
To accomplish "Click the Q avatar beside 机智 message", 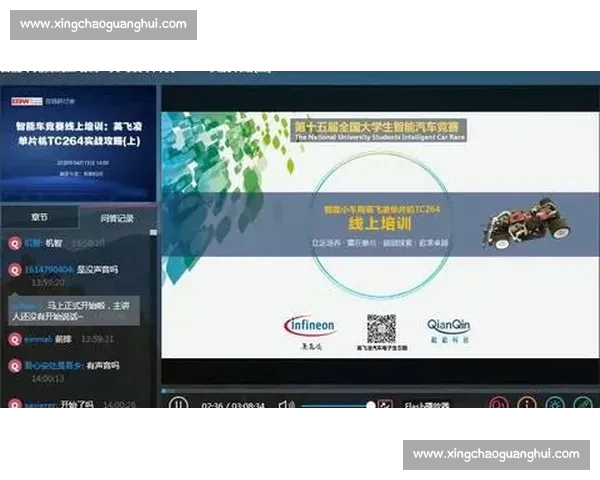I will [x=14, y=243].
